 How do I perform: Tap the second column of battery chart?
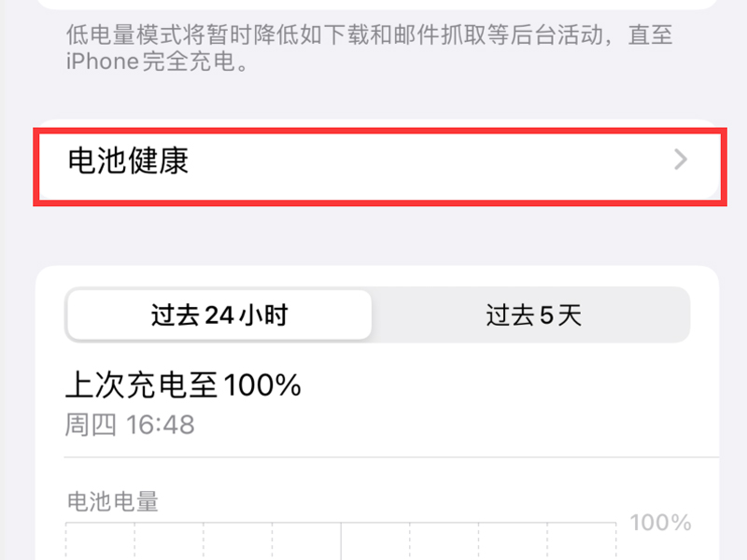point(169,542)
